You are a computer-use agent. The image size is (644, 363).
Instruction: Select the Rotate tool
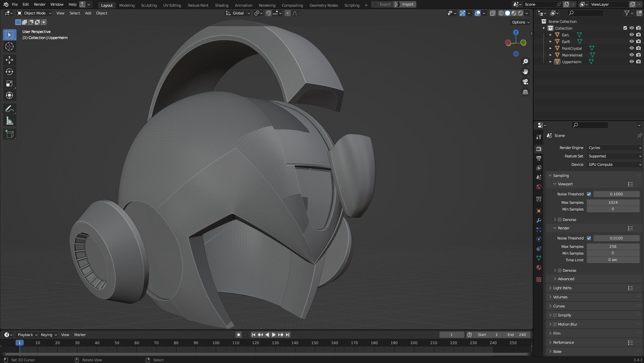point(9,72)
